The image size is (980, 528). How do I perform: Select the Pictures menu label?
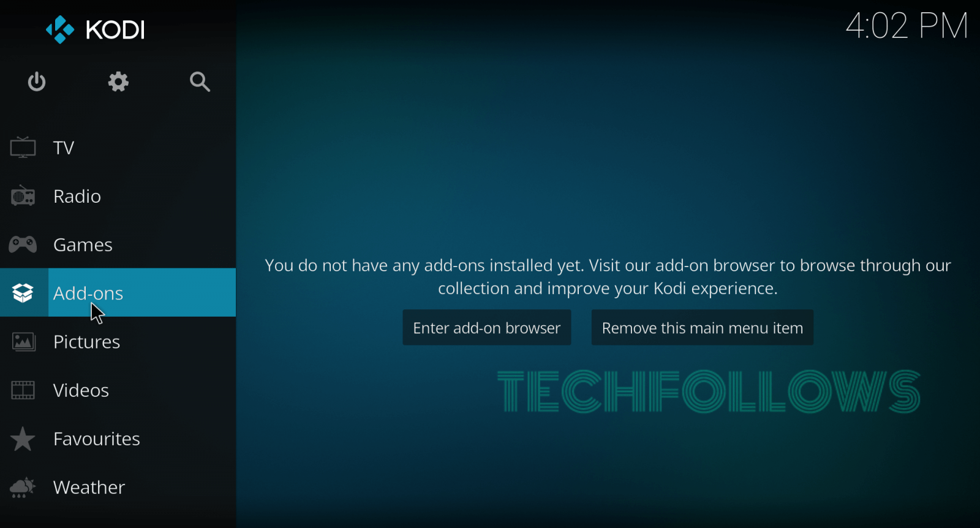click(86, 342)
